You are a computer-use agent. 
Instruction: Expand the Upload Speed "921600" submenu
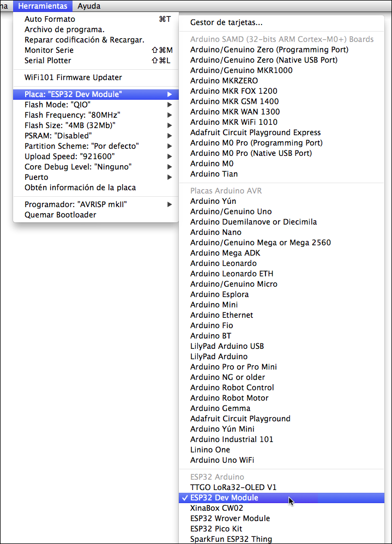(96, 157)
